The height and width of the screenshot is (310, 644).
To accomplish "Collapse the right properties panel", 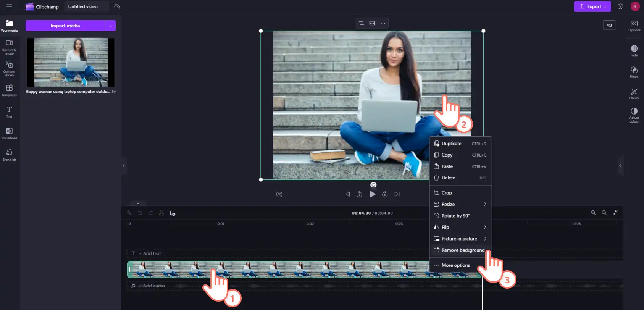I will [x=620, y=166].
